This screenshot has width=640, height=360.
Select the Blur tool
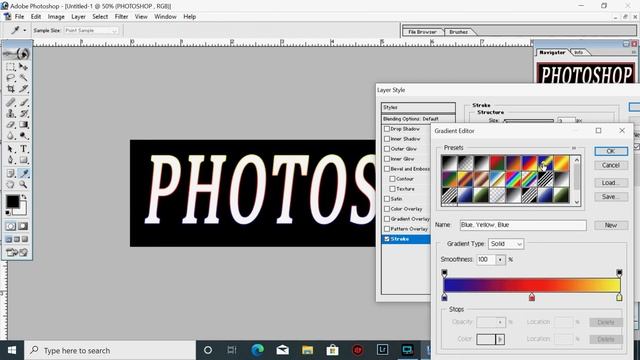click(11, 136)
